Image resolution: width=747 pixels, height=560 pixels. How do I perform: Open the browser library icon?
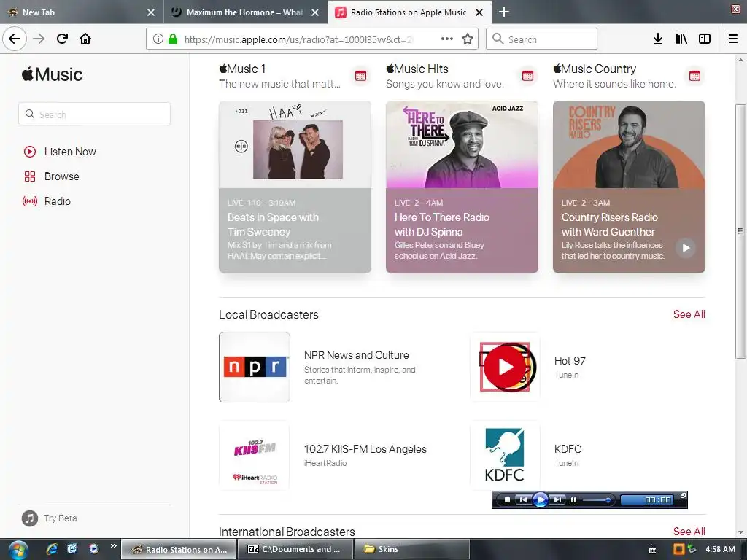pos(681,39)
